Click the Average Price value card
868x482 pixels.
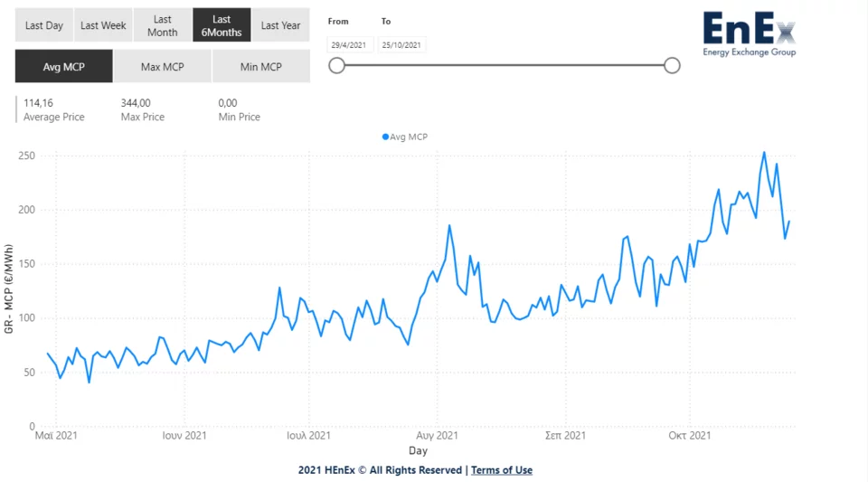[53, 109]
